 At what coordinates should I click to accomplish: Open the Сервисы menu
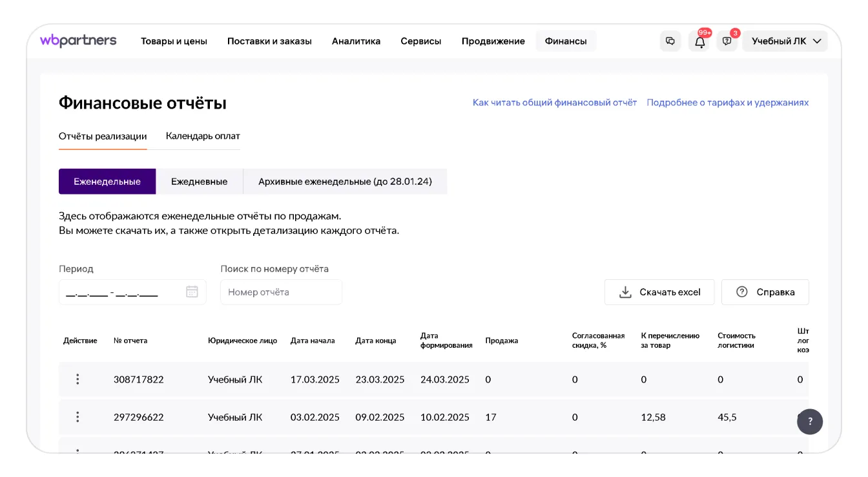pyautogui.click(x=421, y=41)
